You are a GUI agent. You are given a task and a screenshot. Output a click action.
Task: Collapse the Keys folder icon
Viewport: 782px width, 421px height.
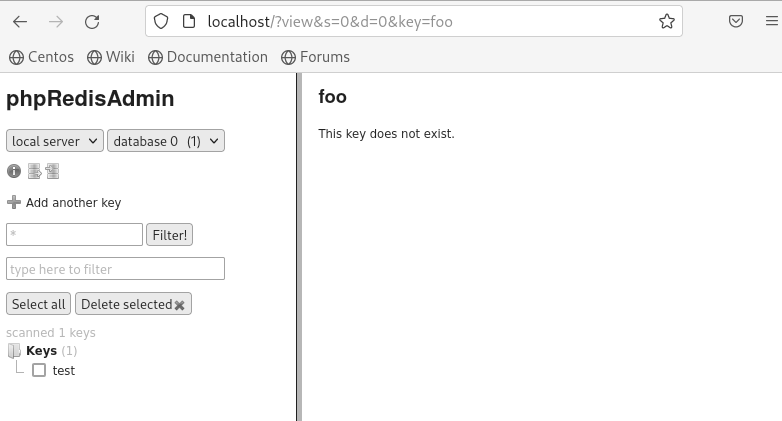point(14,351)
